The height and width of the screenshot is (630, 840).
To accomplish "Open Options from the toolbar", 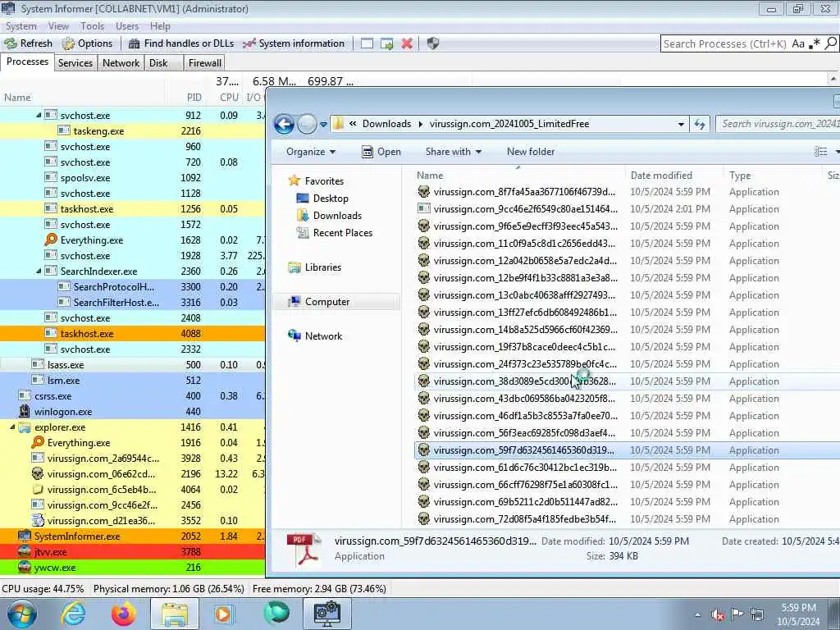I will [87, 43].
